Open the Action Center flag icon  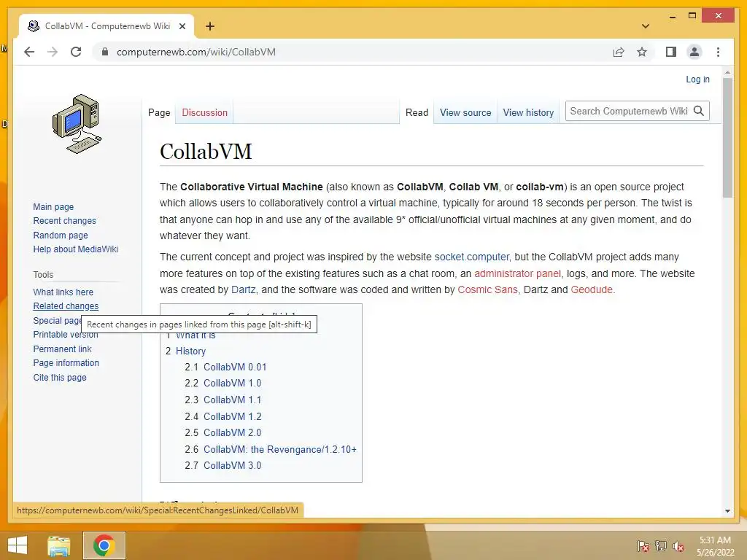[643, 546]
